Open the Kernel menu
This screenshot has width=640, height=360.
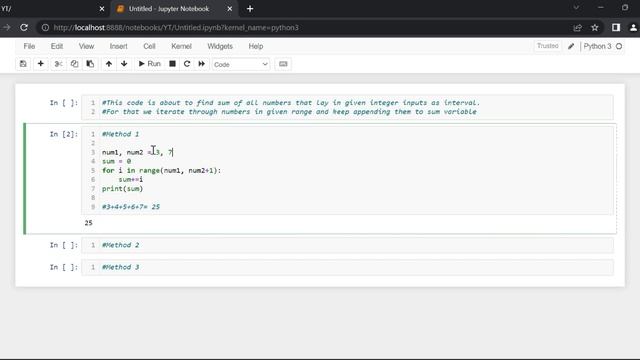pos(181,46)
